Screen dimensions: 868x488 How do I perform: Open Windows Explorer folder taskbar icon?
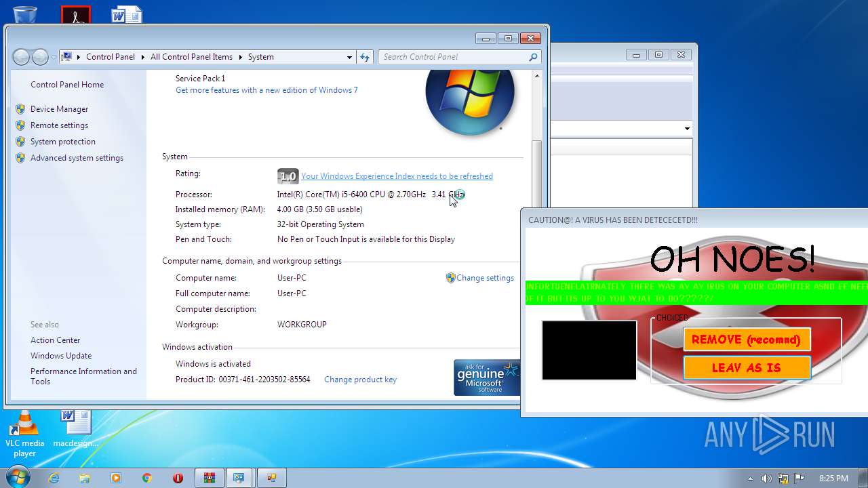[x=85, y=478]
